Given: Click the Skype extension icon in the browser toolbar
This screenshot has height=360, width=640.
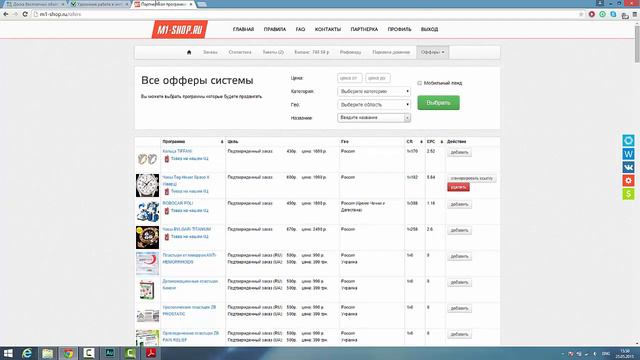Looking at the screenshot, I should [x=613, y=14].
